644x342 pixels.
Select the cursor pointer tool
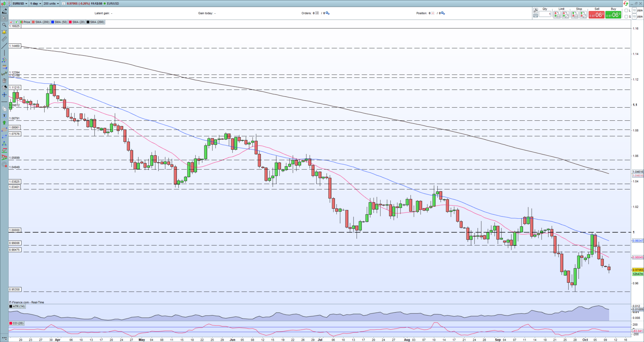4,18
